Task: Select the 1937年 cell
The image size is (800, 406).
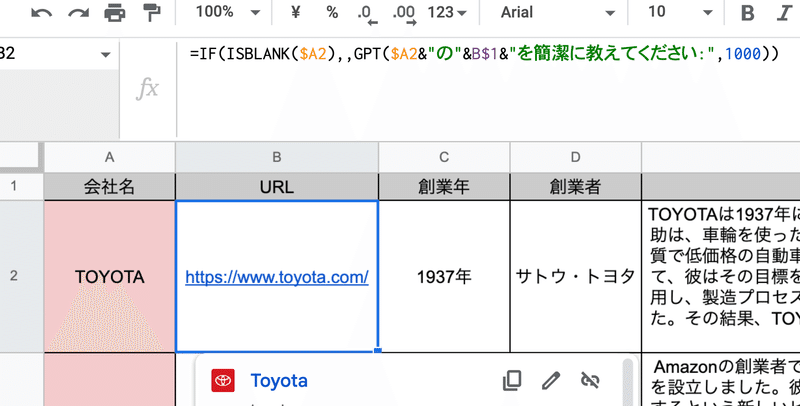Action: point(444,276)
